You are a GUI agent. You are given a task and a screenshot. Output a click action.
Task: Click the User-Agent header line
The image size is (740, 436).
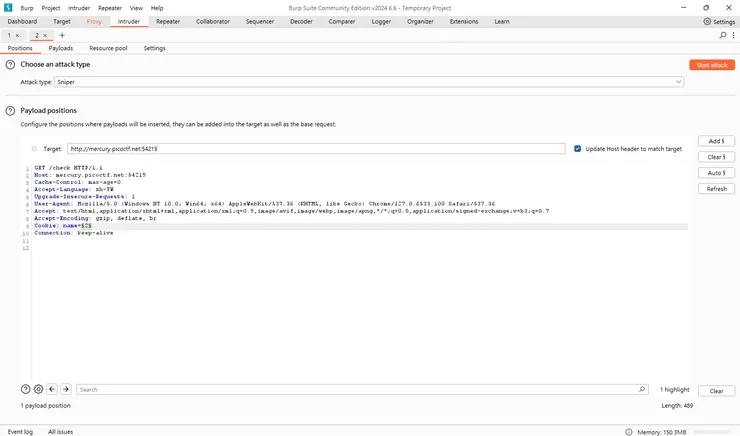[265, 204]
